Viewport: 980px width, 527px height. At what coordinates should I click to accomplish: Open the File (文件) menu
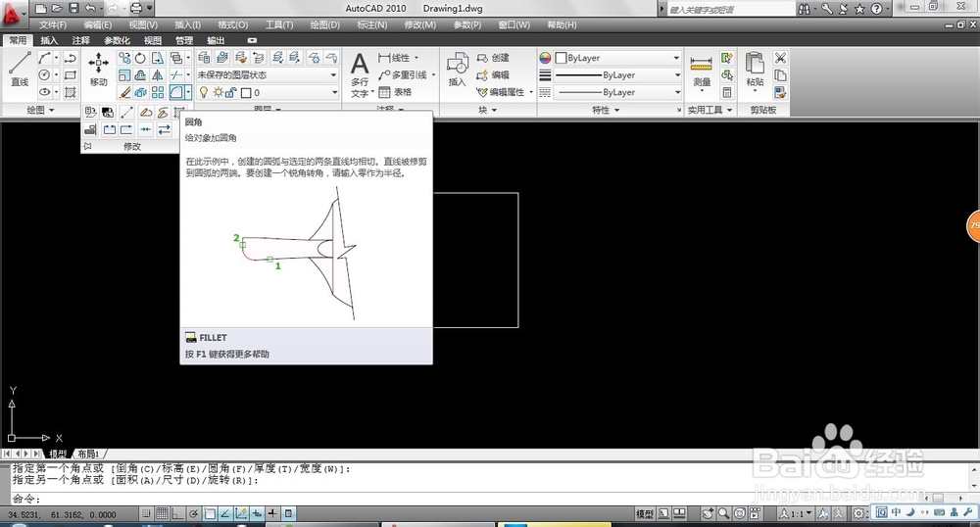[53, 24]
